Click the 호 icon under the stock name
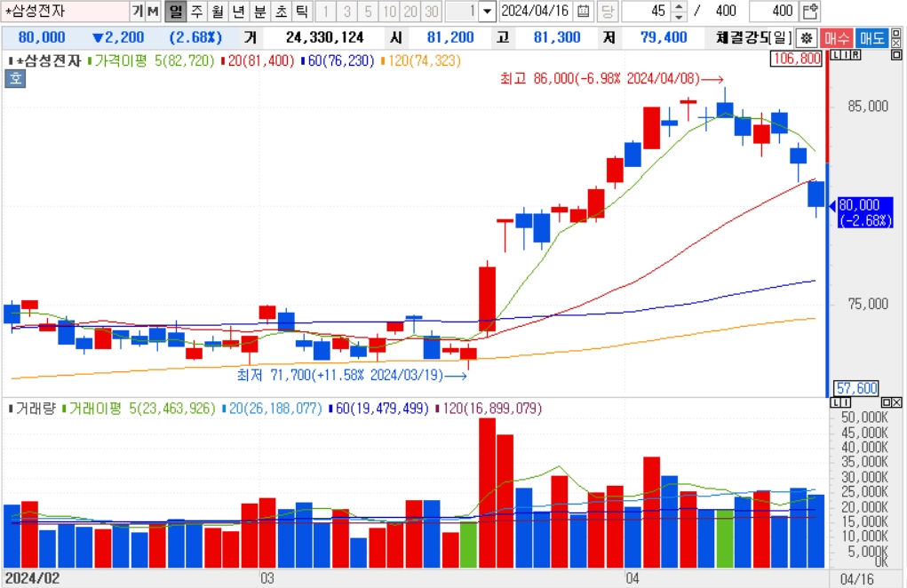The height and width of the screenshot is (588, 907). (x=16, y=78)
